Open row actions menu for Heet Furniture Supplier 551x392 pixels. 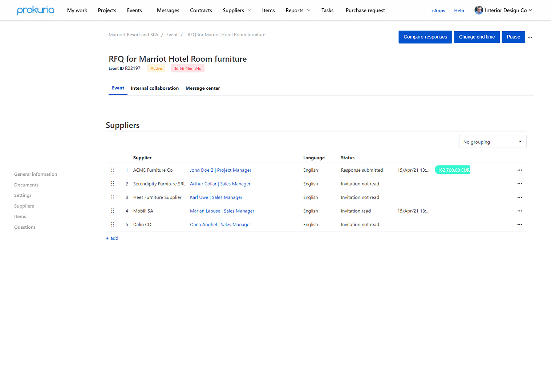(519, 197)
